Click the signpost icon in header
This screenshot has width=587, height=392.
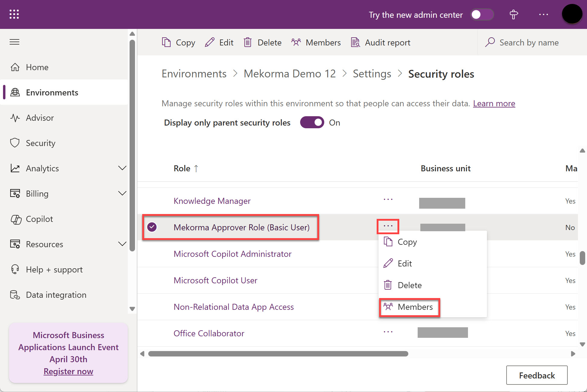pyautogui.click(x=514, y=14)
